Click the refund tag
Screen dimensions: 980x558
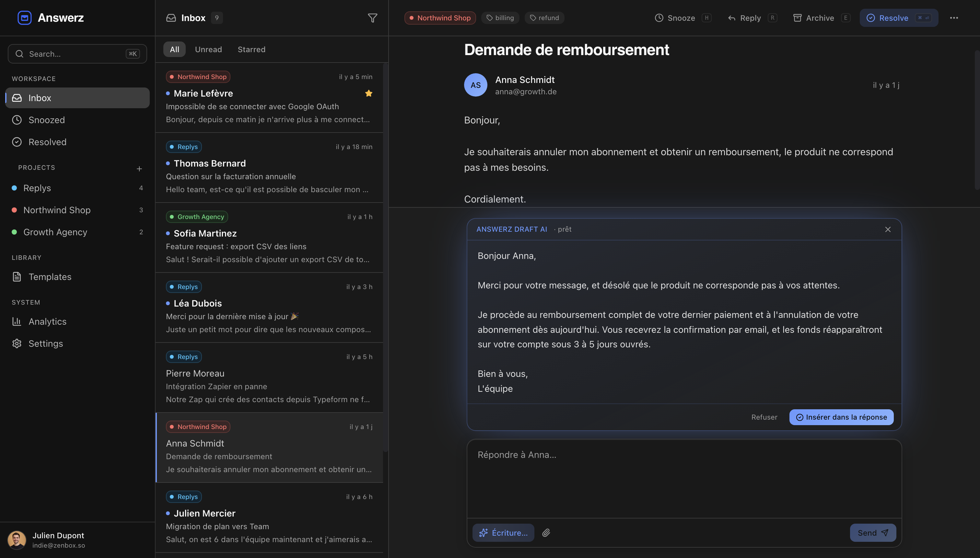pyautogui.click(x=544, y=17)
